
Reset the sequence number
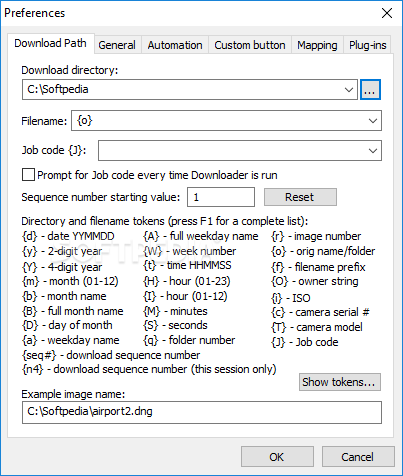(x=300, y=197)
